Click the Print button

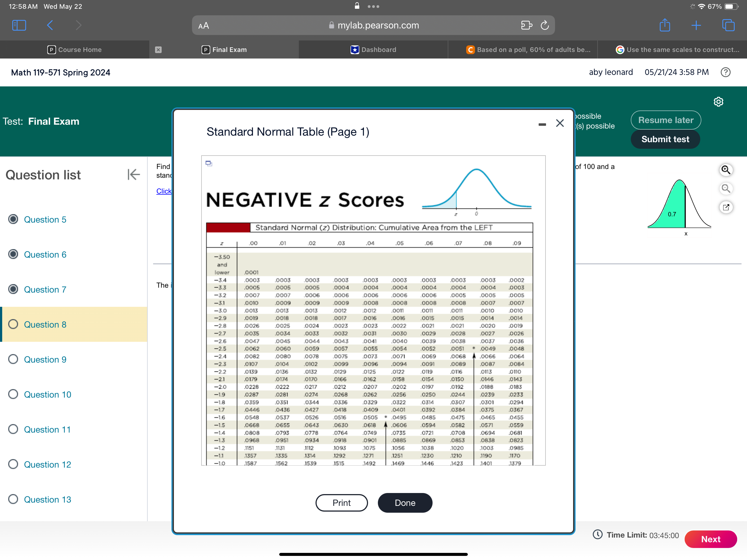[342, 503]
